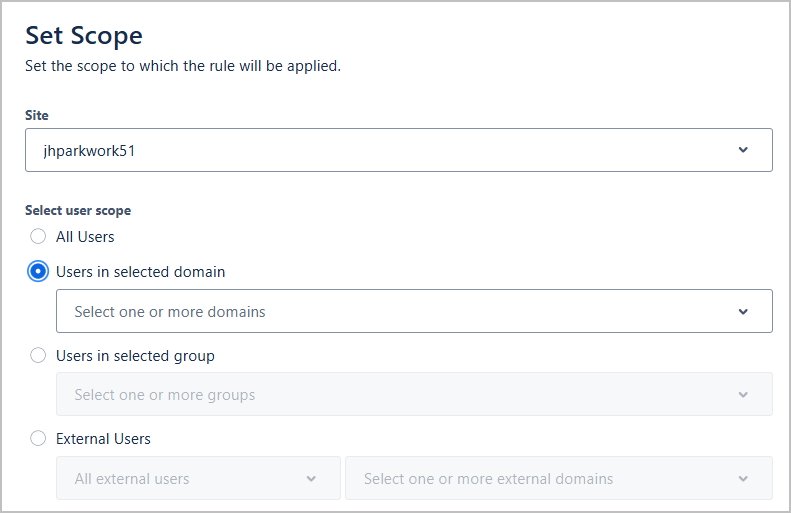
Task: Click the 'Set Scope' heading
Action: [x=84, y=36]
